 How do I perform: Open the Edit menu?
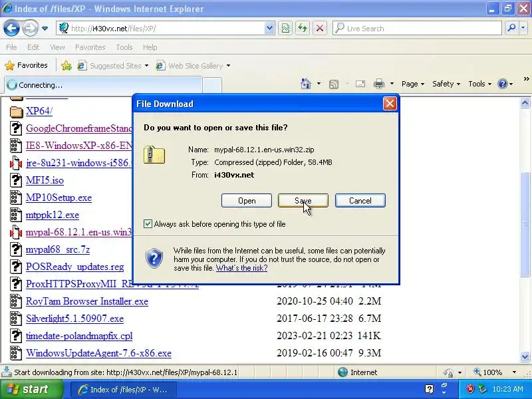(x=33, y=47)
